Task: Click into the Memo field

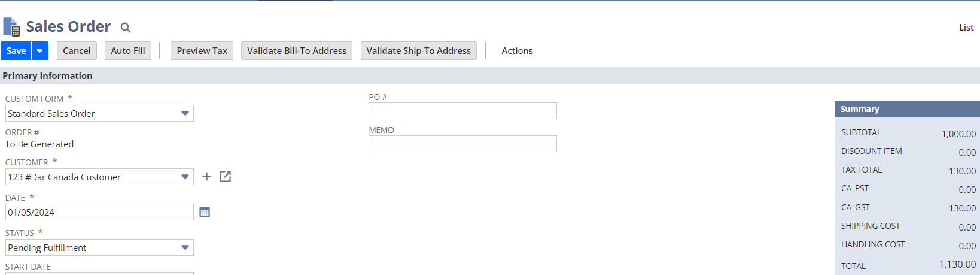Action: pyautogui.click(x=462, y=144)
